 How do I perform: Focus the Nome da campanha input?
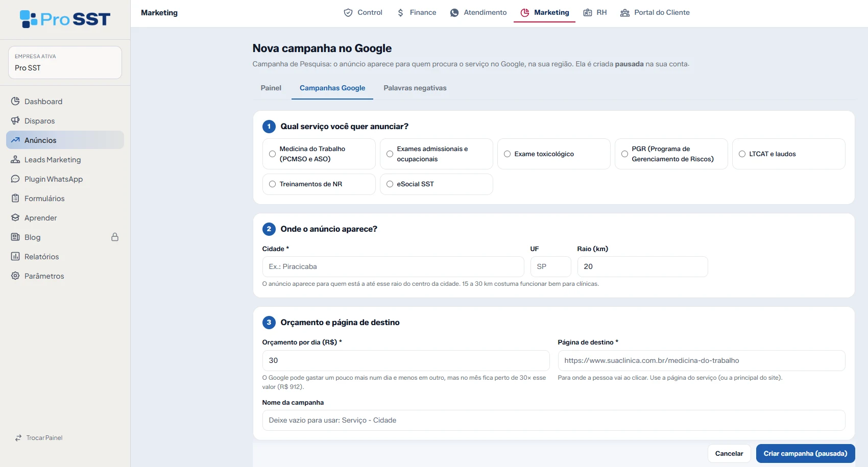553,420
